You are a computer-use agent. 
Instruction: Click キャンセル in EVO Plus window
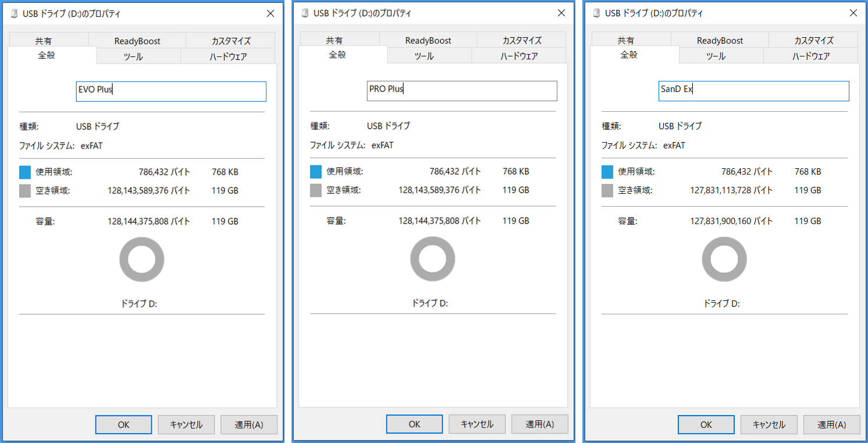pos(186,425)
